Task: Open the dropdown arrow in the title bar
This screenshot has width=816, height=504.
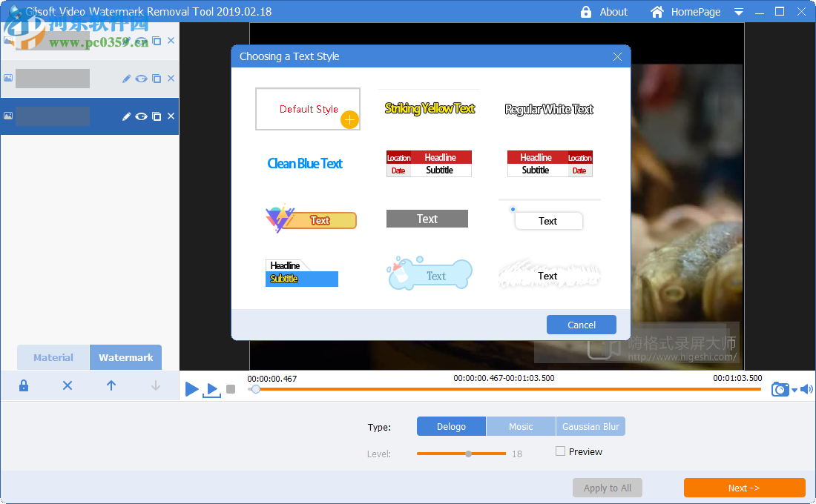Action: 738,12
